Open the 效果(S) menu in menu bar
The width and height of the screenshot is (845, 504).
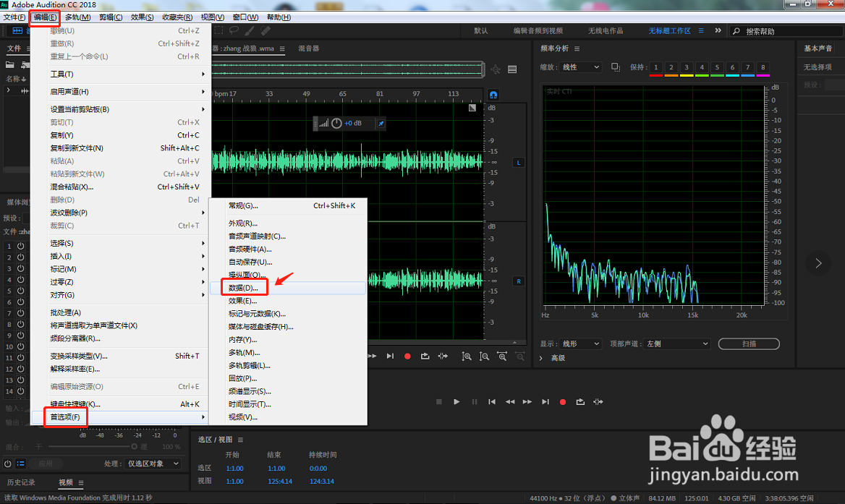click(x=142, y=17)
